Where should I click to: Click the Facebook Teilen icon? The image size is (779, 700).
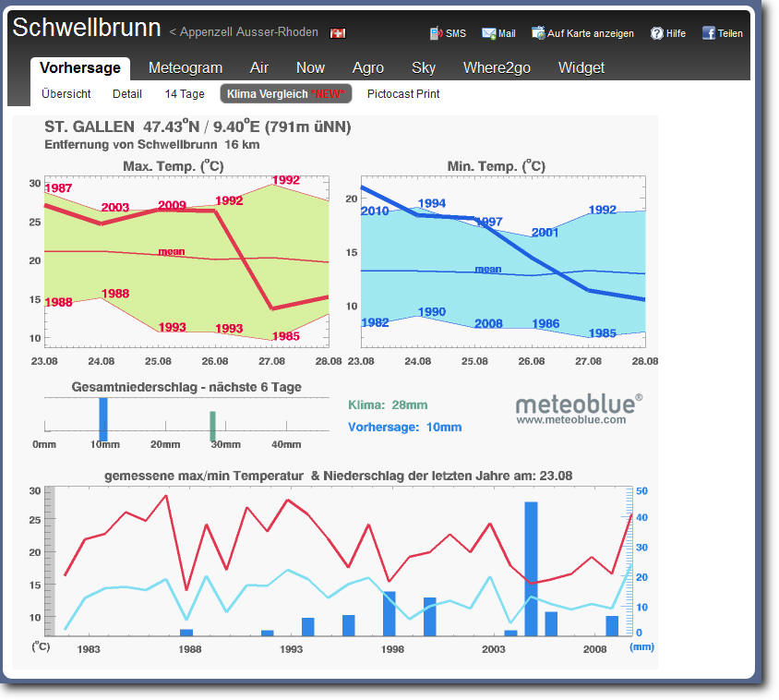[709, 33]
